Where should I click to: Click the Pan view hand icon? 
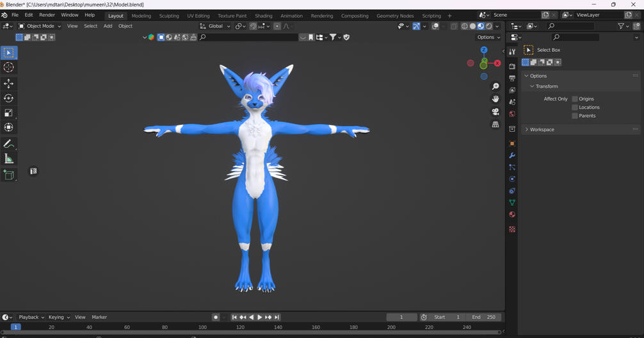coord(495,99)
